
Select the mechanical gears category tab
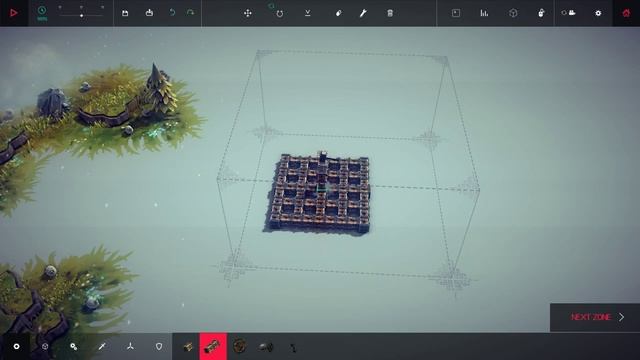tap(73, 347)
